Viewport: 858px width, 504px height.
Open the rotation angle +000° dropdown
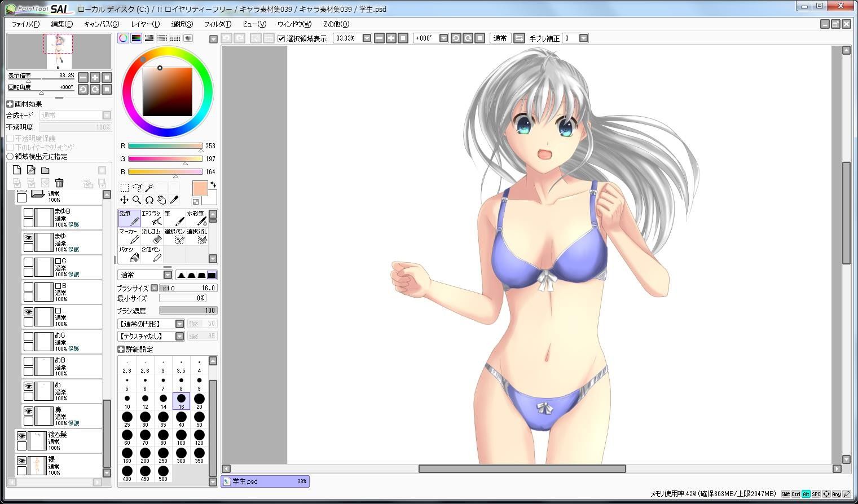[x=443, y=38]
